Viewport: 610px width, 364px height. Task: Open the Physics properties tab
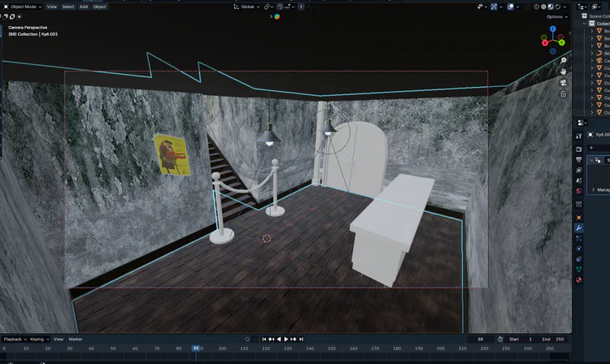(x=579, y=249)
